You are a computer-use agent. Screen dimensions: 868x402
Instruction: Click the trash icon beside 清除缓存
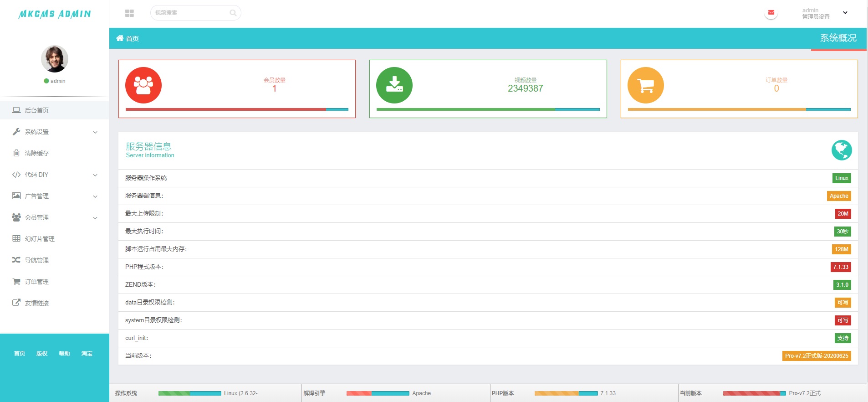coord(16,153)
